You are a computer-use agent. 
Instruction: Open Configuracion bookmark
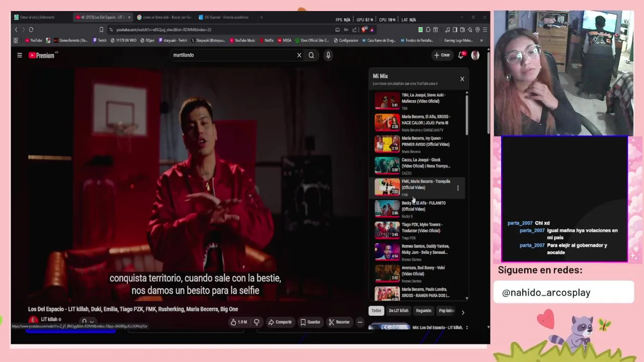pyautogui.click(x=346, y=40)
